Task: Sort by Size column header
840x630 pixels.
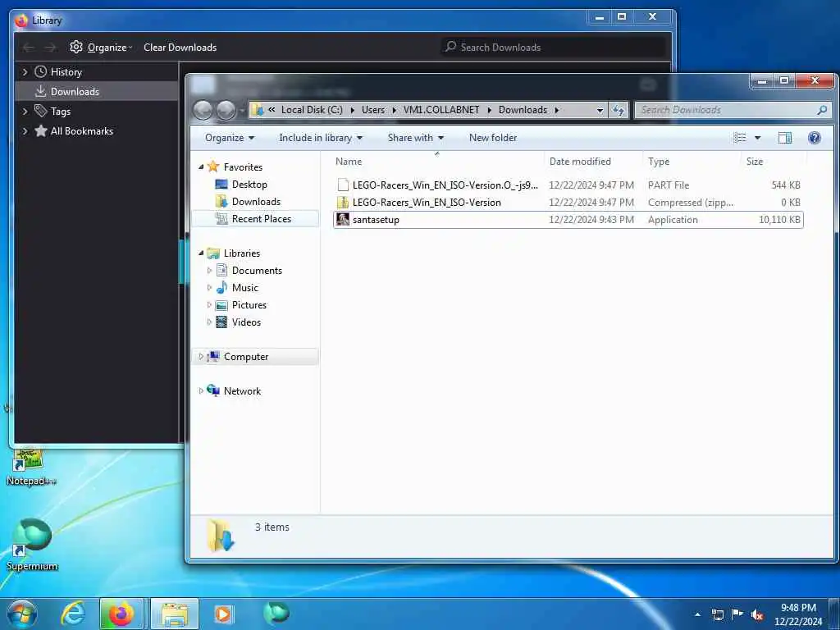Action: coord(755,162)
